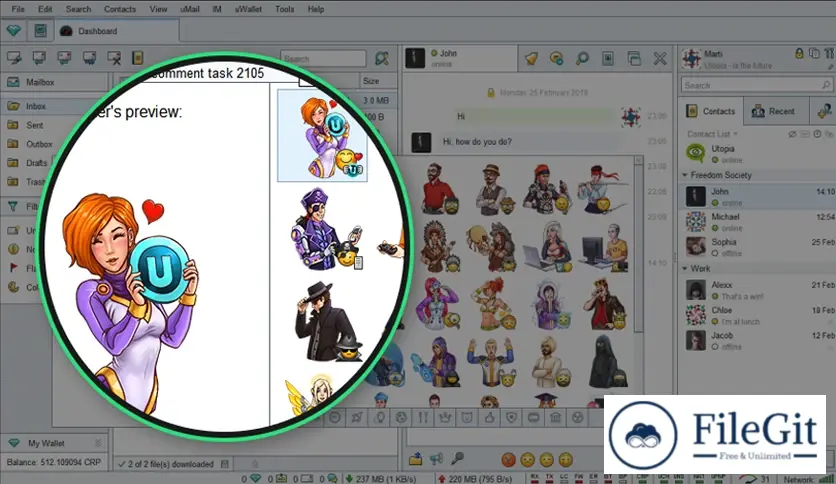Insert the angry red emoji
The width and height of the screenshot is (836, 484).
point(508,459)
